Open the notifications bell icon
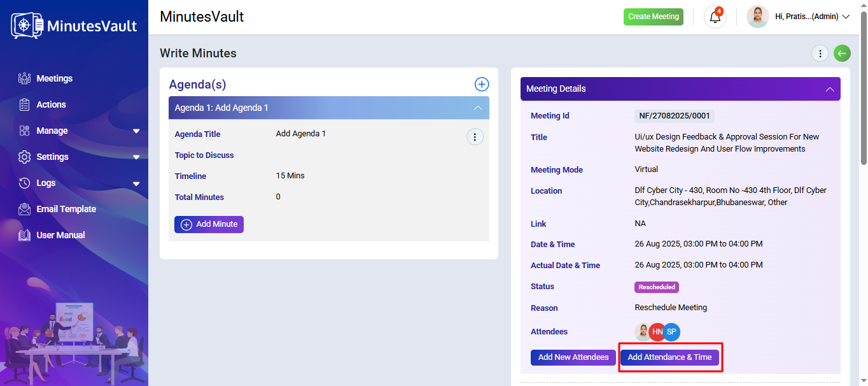 point(715,17)
